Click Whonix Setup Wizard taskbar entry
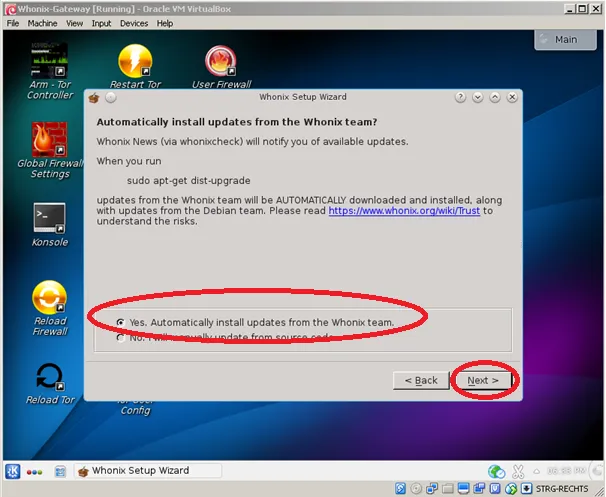This screenshot has width=606, height=497. (x=148, y=471)
